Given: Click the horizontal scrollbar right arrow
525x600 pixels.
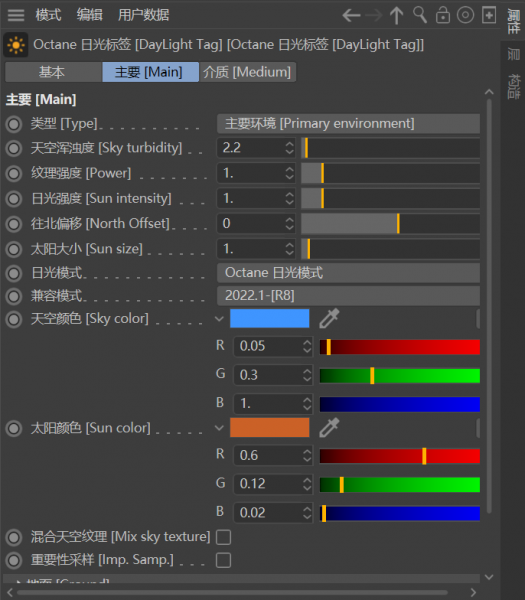Looking at the screenshot, I should 473,593.
